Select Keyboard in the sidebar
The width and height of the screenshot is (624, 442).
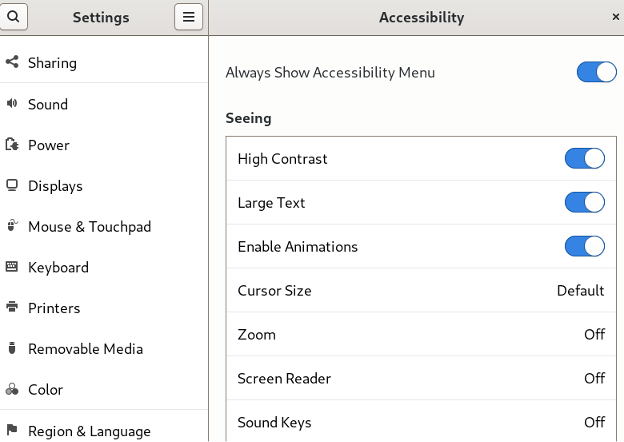[58, 268]
